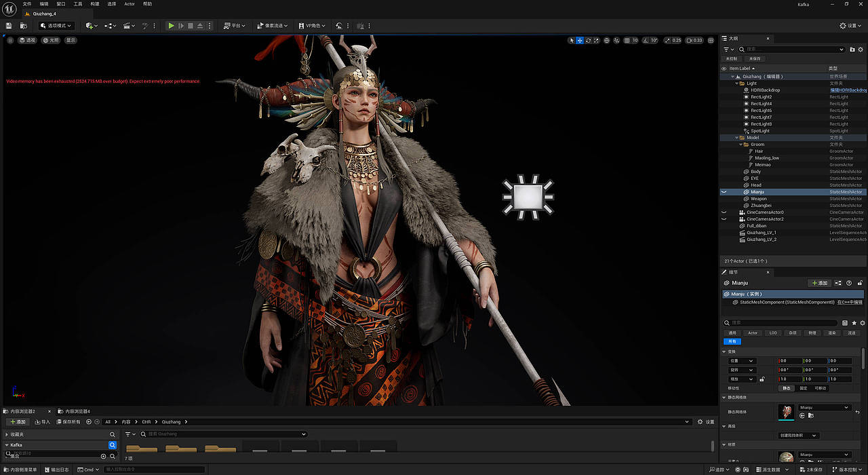Toggle scale snapping icon

667,40
